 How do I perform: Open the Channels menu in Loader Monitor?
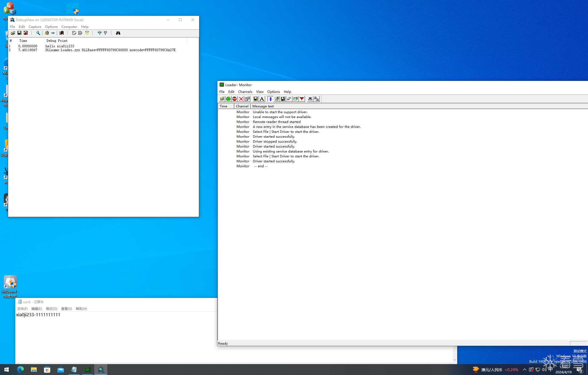(x=245, y=92)
